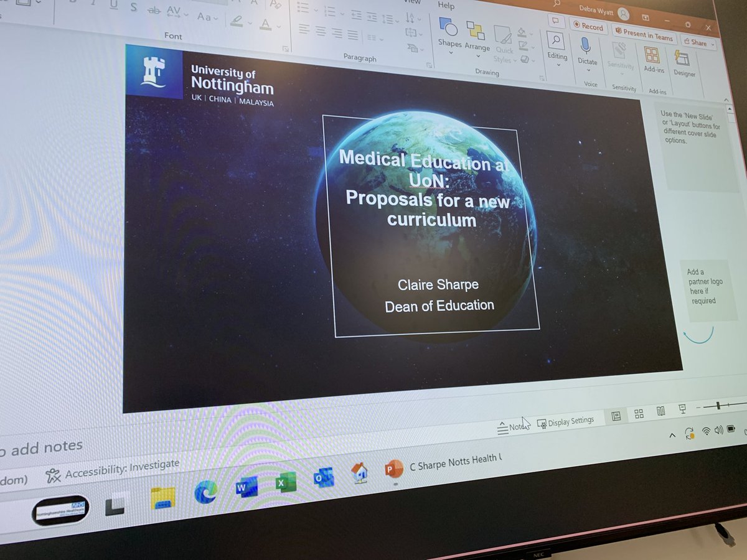
Task: Switch to Slide Sorter view
Action: (639, 413)
